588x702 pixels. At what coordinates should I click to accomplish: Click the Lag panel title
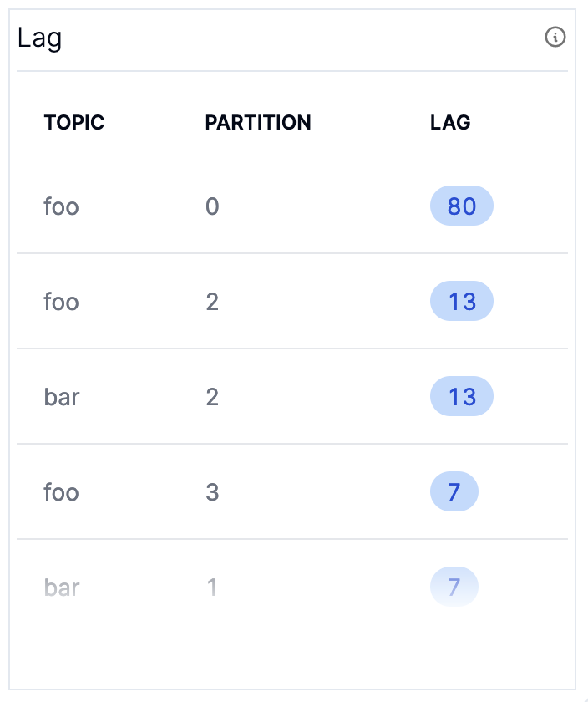39,38
